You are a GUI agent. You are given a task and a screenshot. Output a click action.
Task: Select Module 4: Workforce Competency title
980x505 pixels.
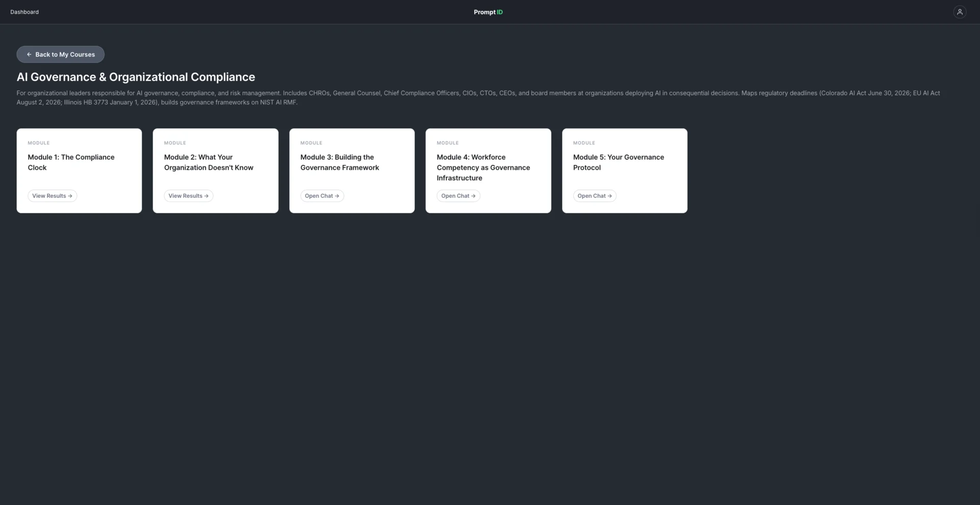(483, 167)
